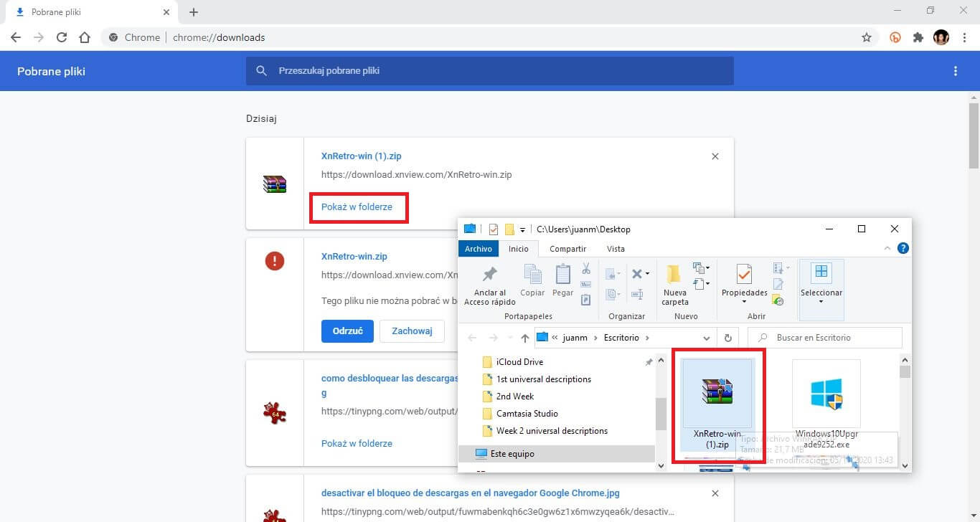Click the Buscar en Escritorio search box
This screenshot has height=522, width=980.
click(x=824, y=338)
